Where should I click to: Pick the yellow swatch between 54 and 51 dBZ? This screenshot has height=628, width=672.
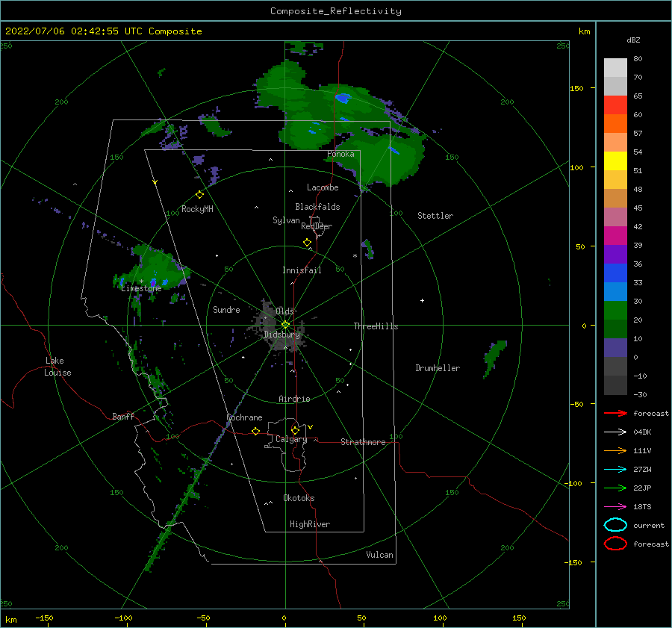coord(615,161)
